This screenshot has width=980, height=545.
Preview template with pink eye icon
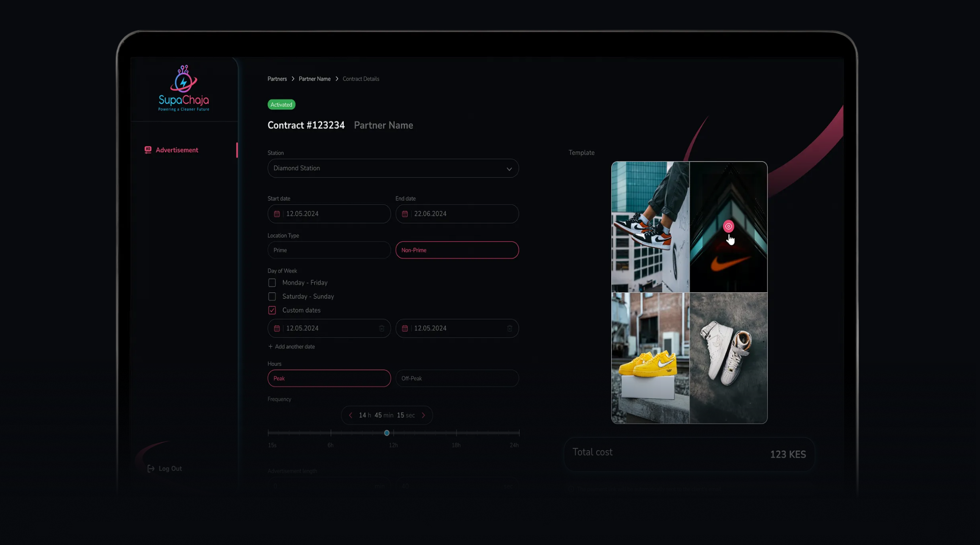coord(728,226)
